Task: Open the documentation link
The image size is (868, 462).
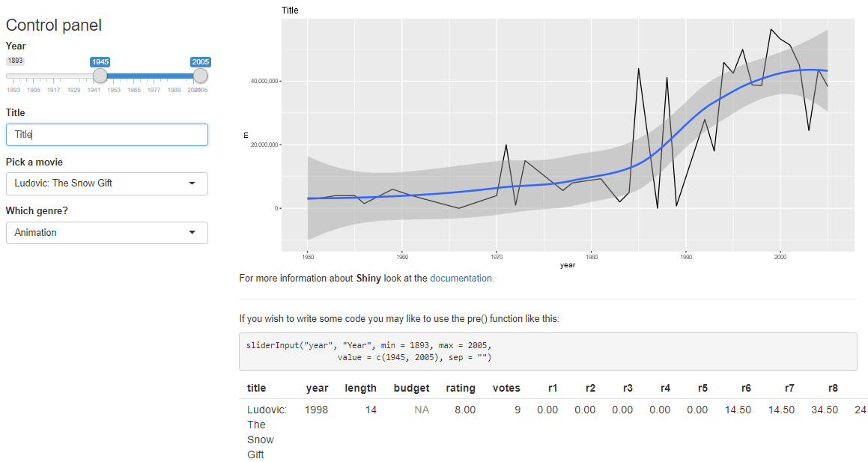Action: pyautogui.click(x=461, y=278)
